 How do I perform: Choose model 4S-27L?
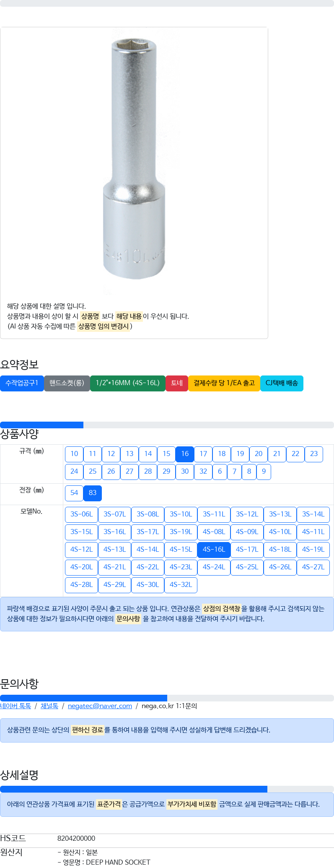point(313,567)
